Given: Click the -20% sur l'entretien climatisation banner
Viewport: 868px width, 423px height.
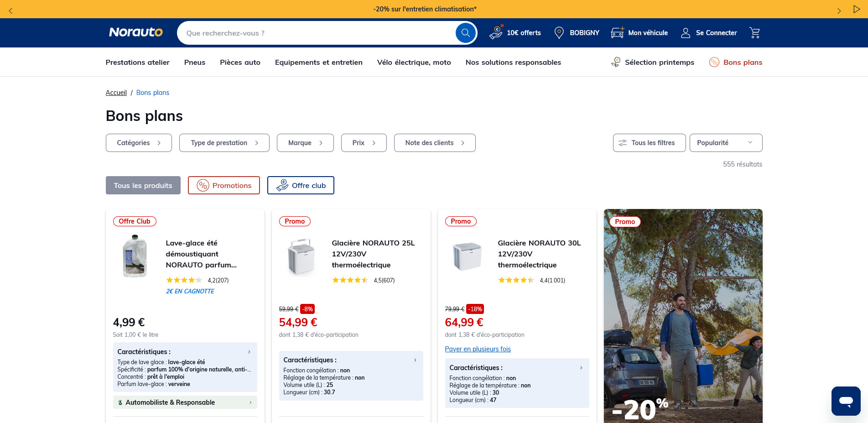Looking at the screenshot, I should (425, 9).
